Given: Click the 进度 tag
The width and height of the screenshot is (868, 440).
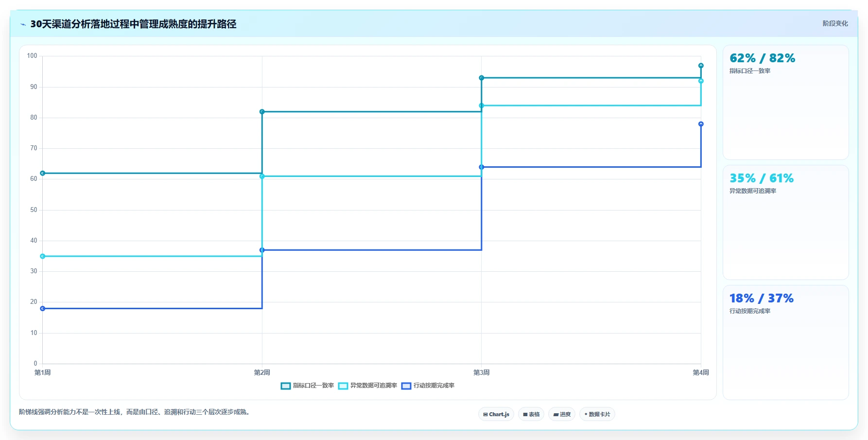Looking at the screenshot, I should (562, 414).
